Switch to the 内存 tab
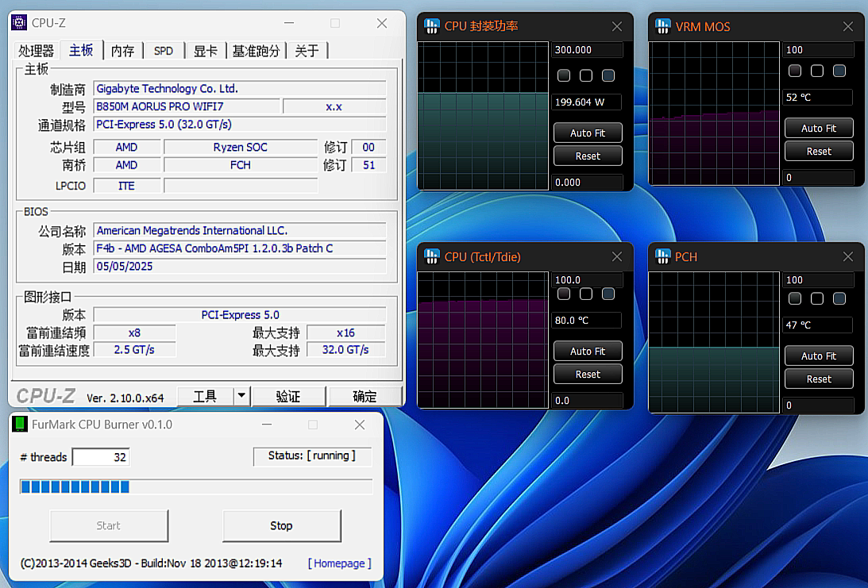The height and width of the screenshot is (588, 868). click(122, 50)
